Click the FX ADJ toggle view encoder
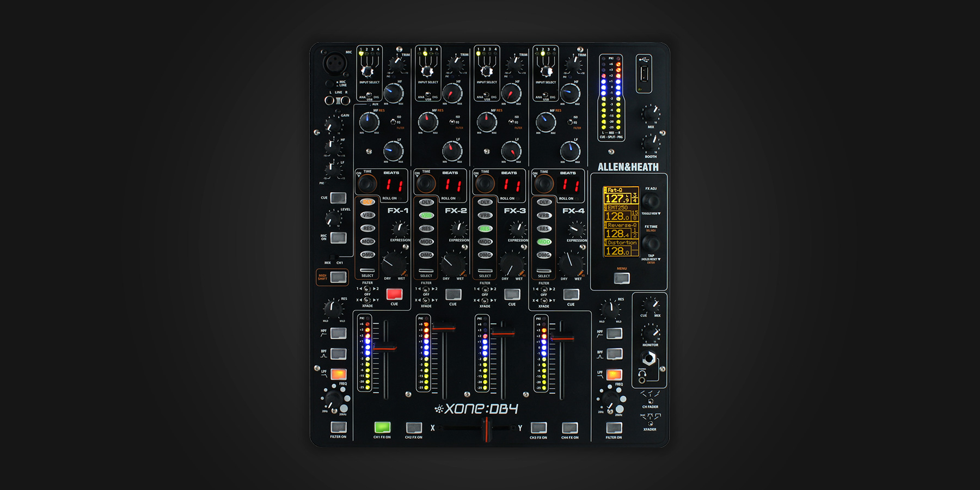Image resolution: width=980 pixels, height=490 pixels. 651,201
